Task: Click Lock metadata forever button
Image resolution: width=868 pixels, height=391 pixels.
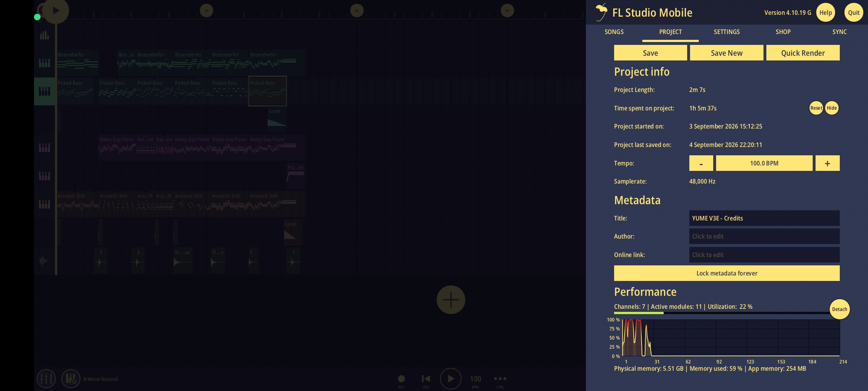Action: coord(727,273)
